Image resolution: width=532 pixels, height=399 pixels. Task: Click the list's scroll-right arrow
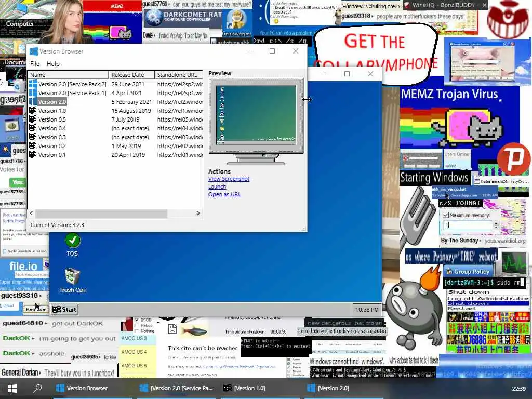[198, 214]
